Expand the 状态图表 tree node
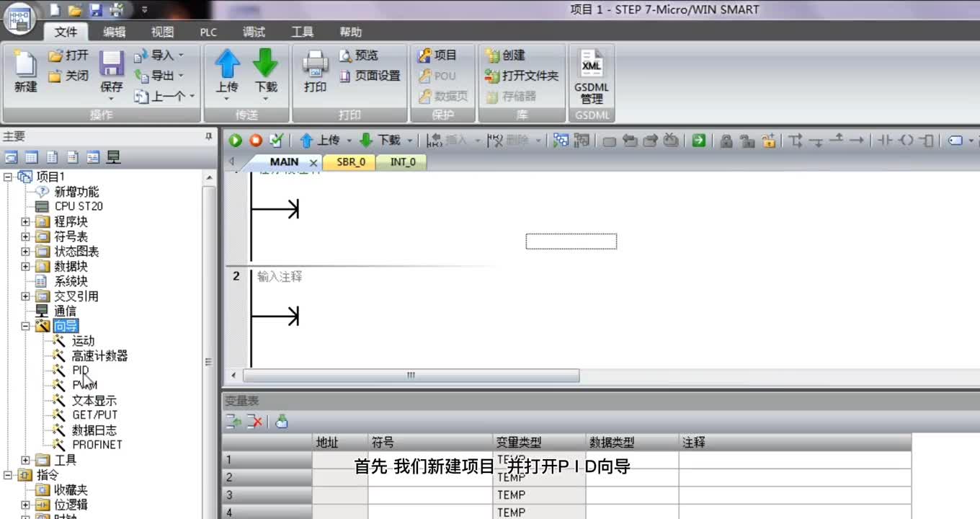 click(x=25, y=252)
